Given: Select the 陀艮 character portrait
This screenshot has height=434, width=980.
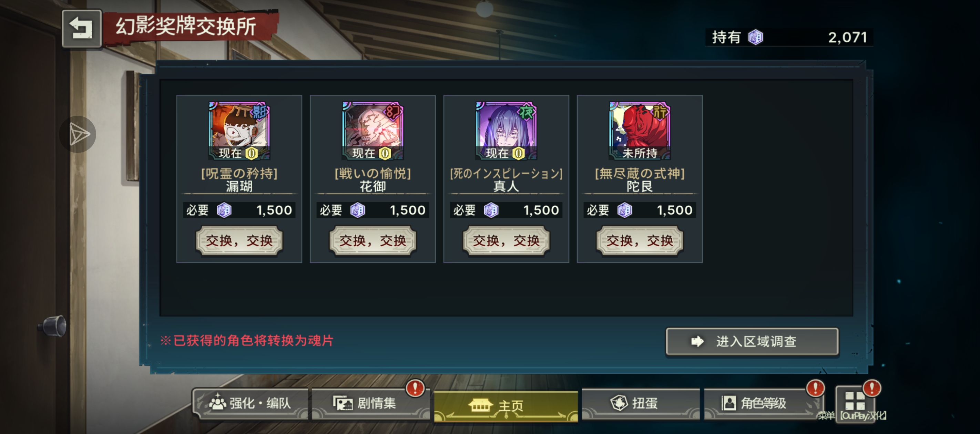Looking at the screenshot, I should (x=640, y=131).
